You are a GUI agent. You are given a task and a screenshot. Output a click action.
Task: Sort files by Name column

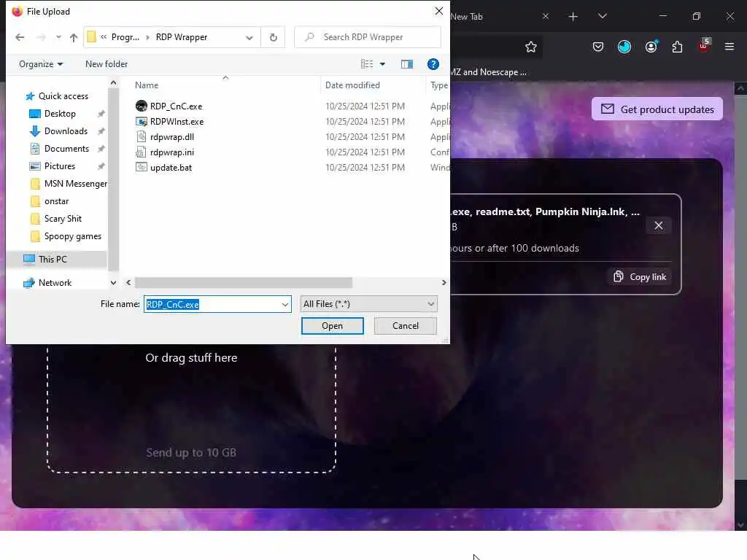point(147,85)
